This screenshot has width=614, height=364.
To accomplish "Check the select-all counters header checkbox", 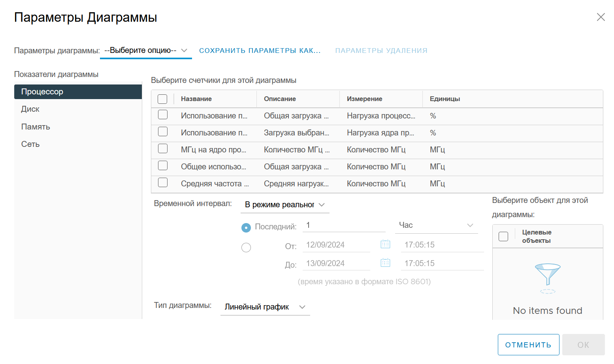I will [162, 99].
